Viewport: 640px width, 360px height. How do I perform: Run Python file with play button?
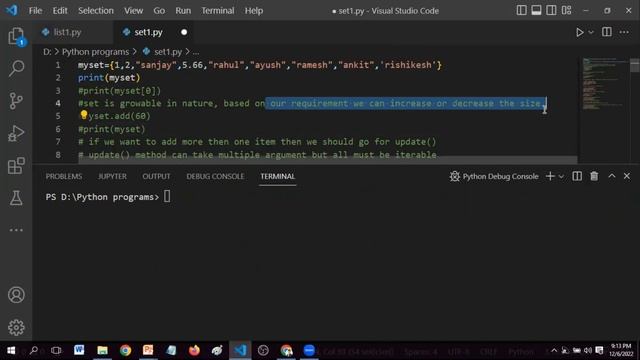pos(579,32)
